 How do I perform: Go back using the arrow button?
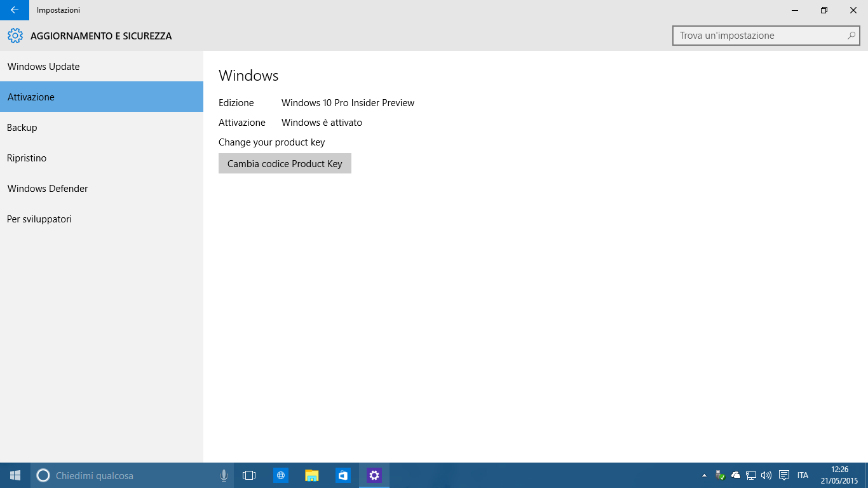point(15,10)
